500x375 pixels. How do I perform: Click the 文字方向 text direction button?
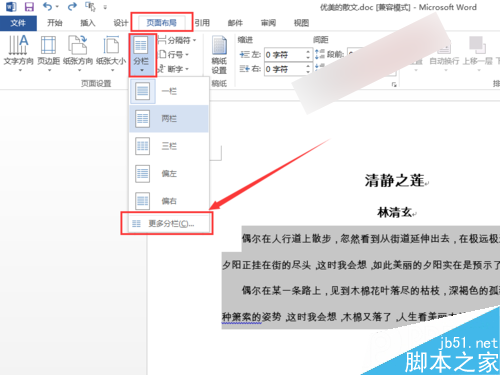click(x=19, y=53)
